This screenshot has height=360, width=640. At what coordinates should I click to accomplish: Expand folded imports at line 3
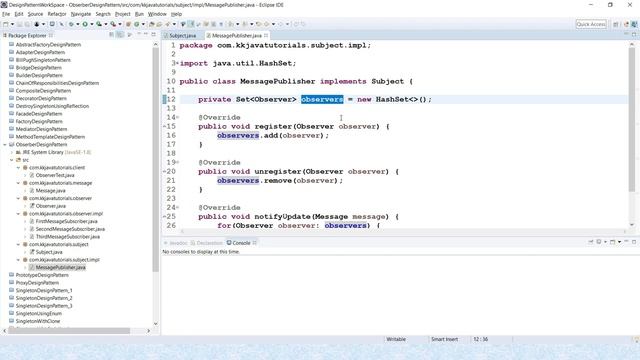(177, 63)
